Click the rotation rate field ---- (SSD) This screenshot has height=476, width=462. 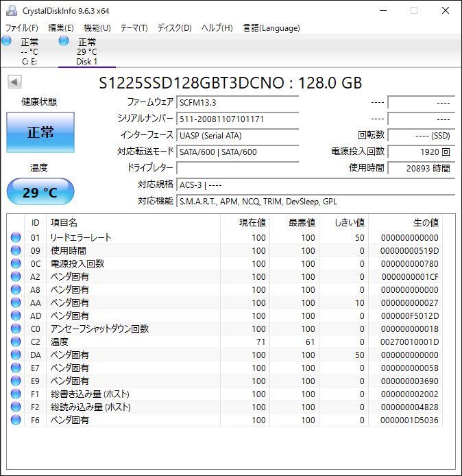[422, 135]
